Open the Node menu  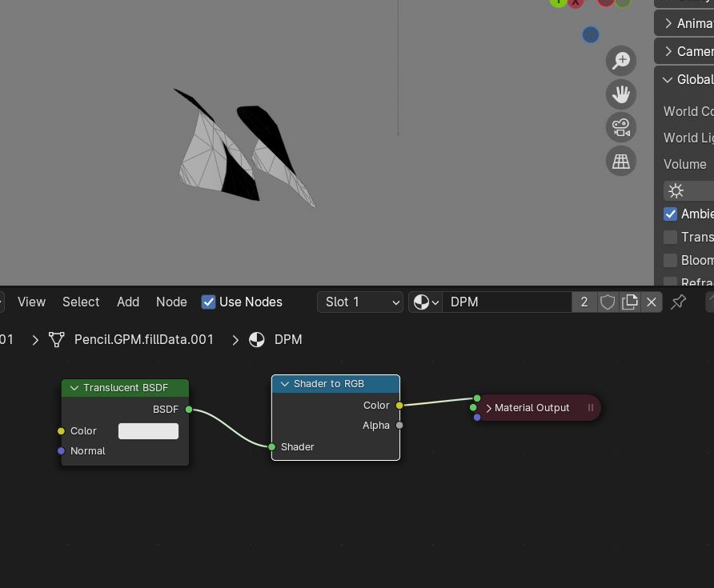click(x=171, y=302)
